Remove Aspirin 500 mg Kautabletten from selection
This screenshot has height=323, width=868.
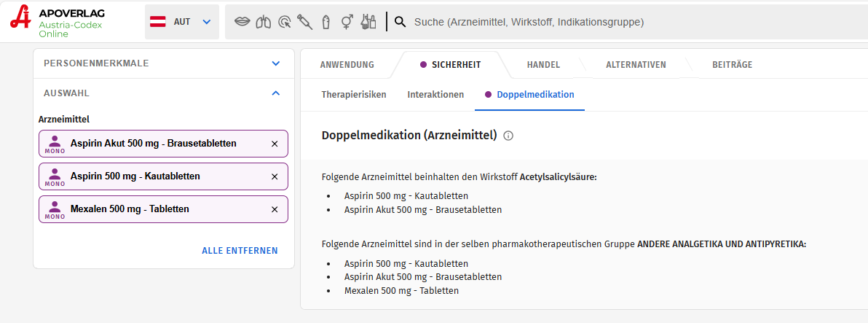click(275, 176)
